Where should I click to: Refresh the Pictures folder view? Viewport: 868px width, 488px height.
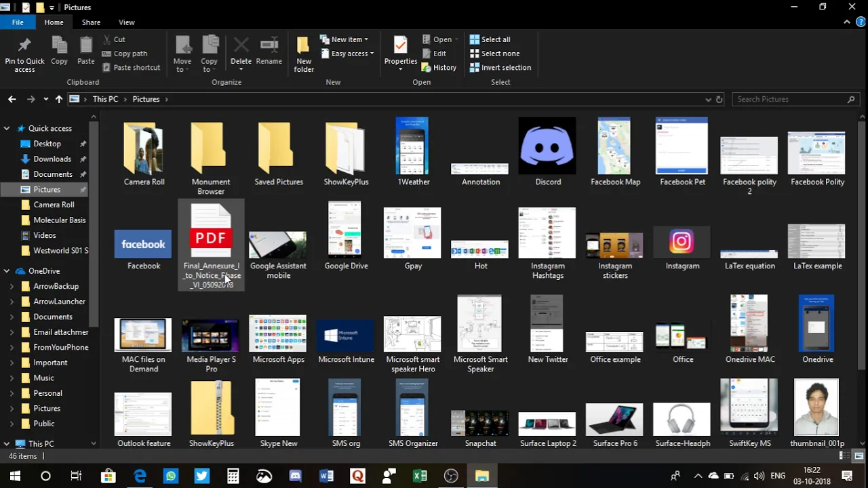coord(719,99)
